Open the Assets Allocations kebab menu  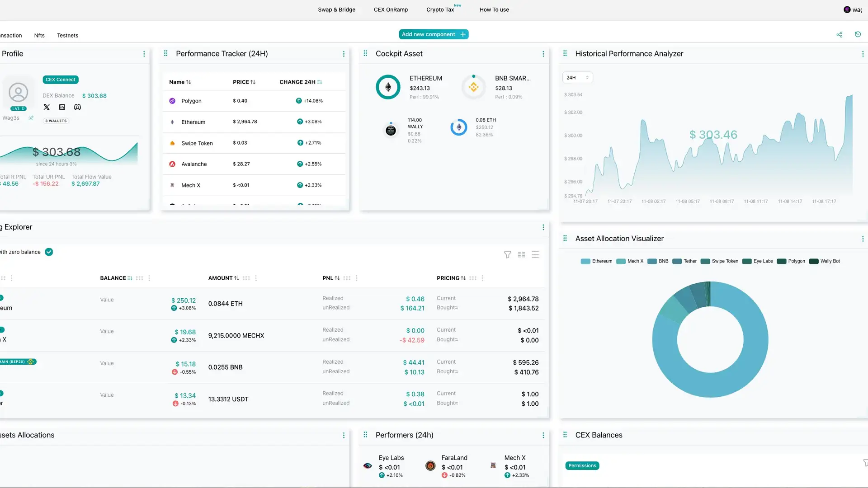pos(344,435)
